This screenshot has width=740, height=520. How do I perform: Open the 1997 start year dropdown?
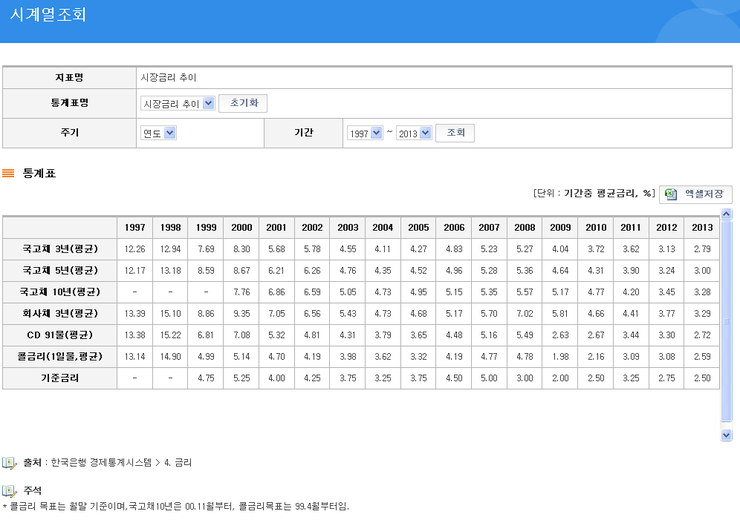pyautogui.click(x=365, y=133)
